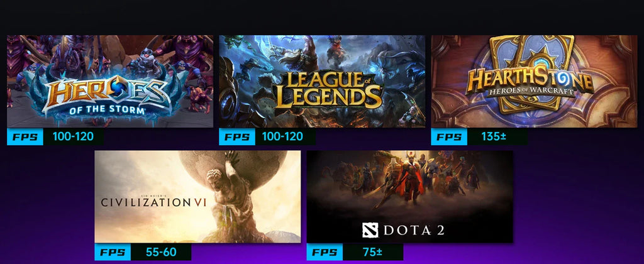Click the FPS badge under Hearthstone
This screenshot has height=264, width=644.
[x=449, y=137]
